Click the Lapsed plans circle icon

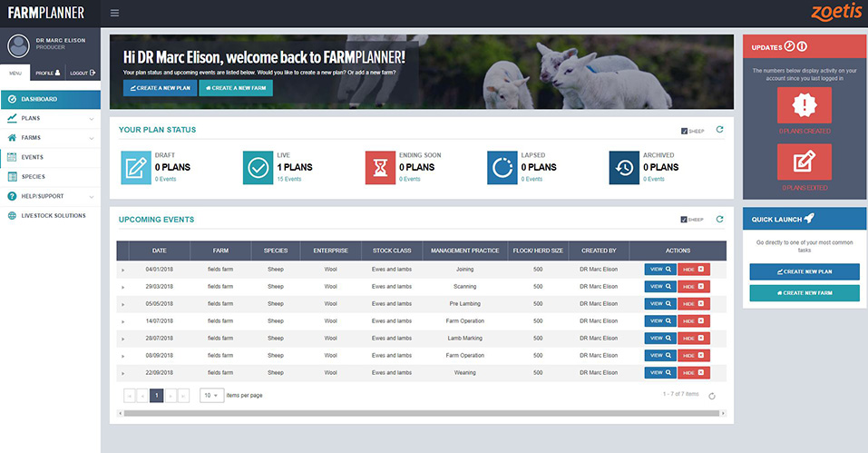(x=502, y=167)
